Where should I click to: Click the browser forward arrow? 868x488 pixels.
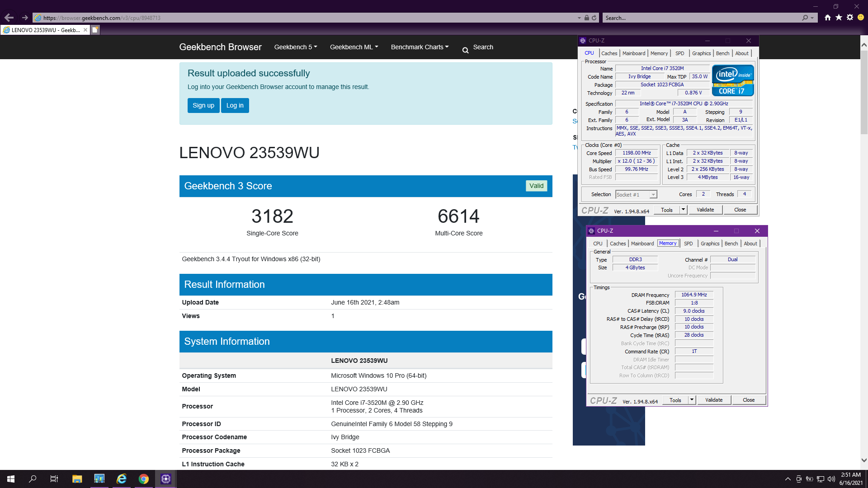[x=25, y=18]
